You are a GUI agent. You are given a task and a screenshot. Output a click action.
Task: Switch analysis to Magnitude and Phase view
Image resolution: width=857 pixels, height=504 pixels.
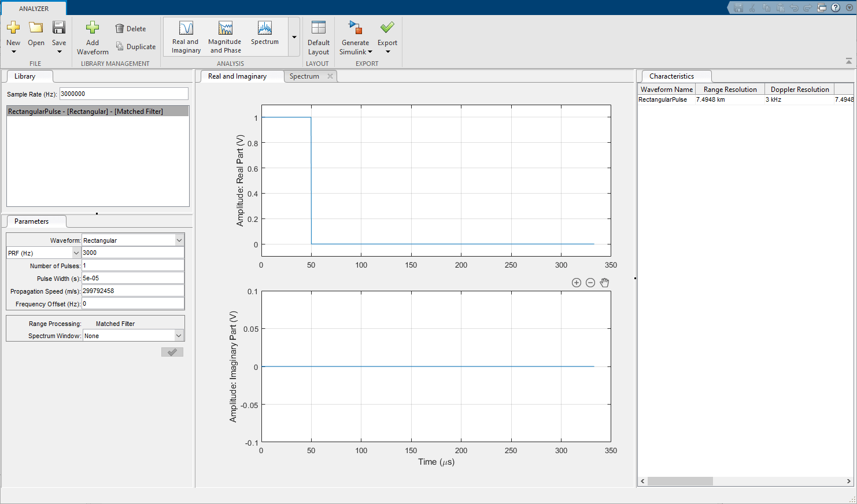(224, 36)
